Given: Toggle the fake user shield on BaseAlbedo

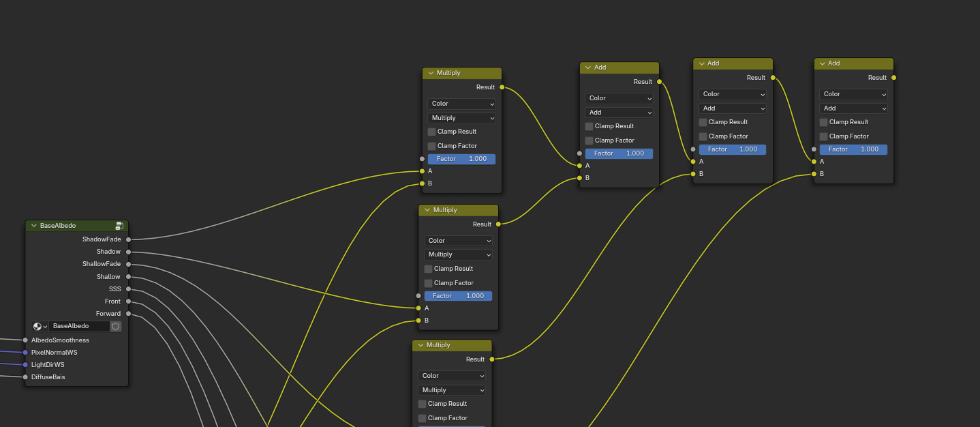Looking at the screenshot, I should click(116, 327).
